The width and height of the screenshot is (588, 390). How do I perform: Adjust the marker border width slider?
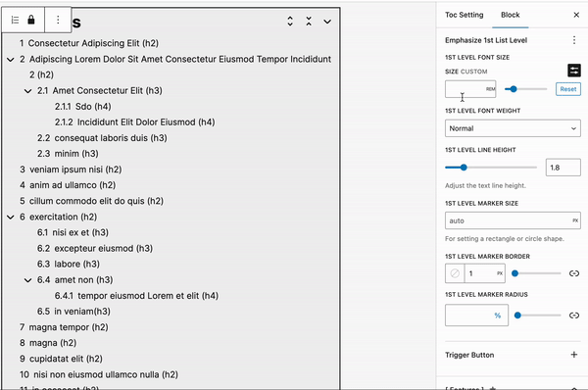click(x=537, y=273)
